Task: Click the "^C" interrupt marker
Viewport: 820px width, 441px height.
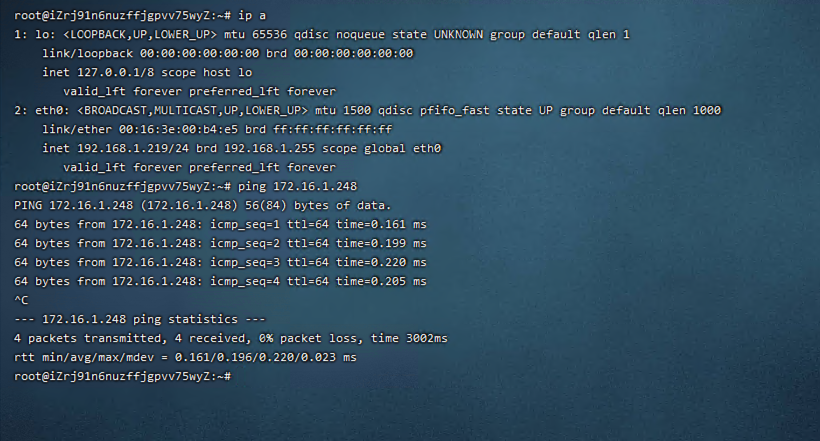Action: pos(22,299)
